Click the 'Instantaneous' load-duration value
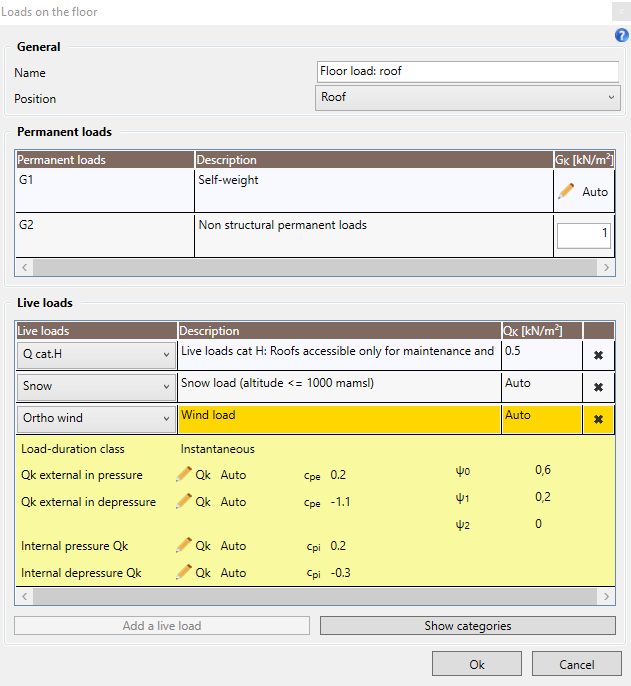Viewport: 631px width, 686px height. [x=217, y=449]
